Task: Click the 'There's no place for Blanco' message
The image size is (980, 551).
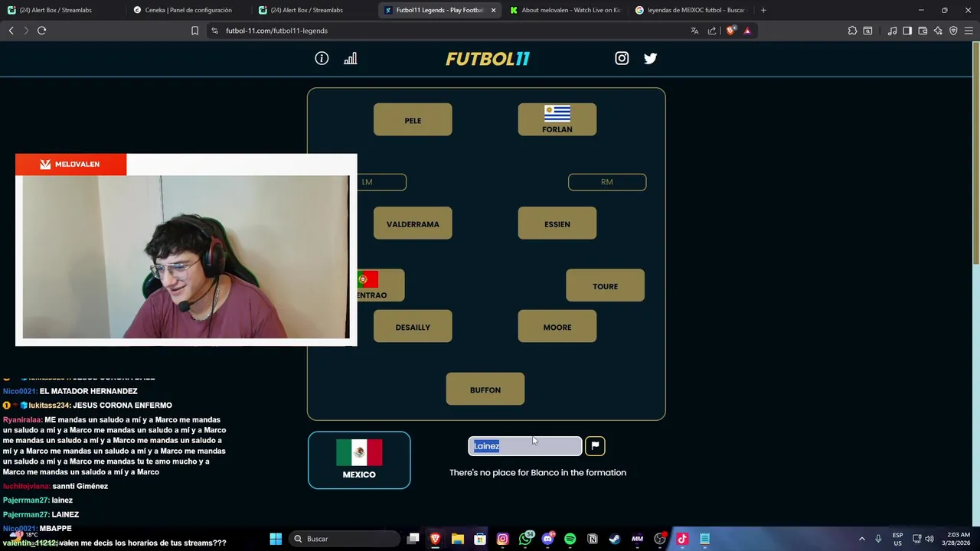Action: tap(537, 472)
